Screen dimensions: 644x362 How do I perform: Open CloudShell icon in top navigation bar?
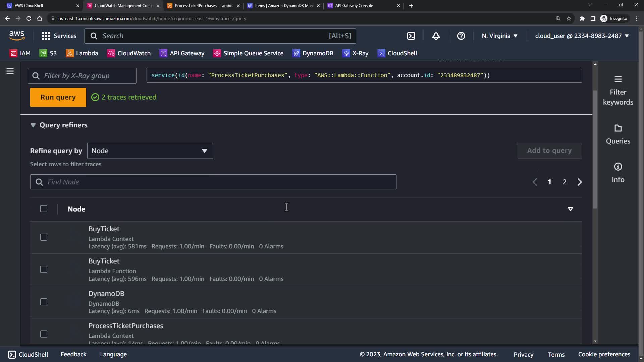[x=411, y=36]
